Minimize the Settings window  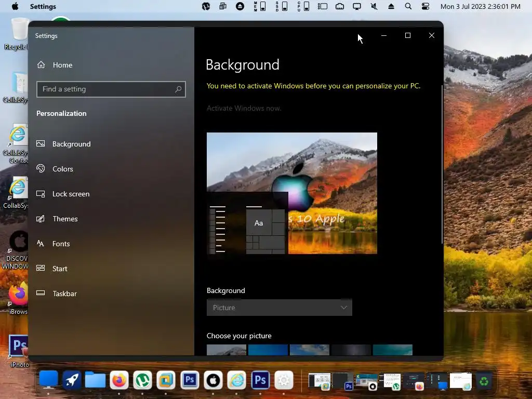(384, 35)
